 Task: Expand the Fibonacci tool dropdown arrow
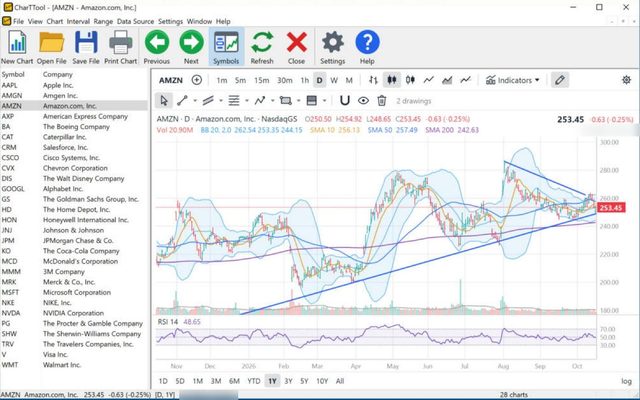click(247, 101)
